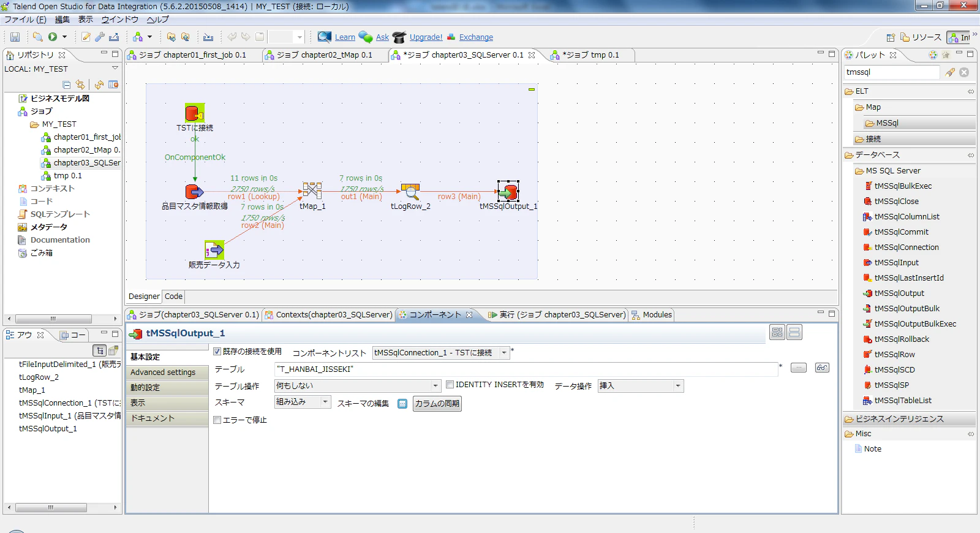Run the job with the green play icon

(x=53, y=37)
